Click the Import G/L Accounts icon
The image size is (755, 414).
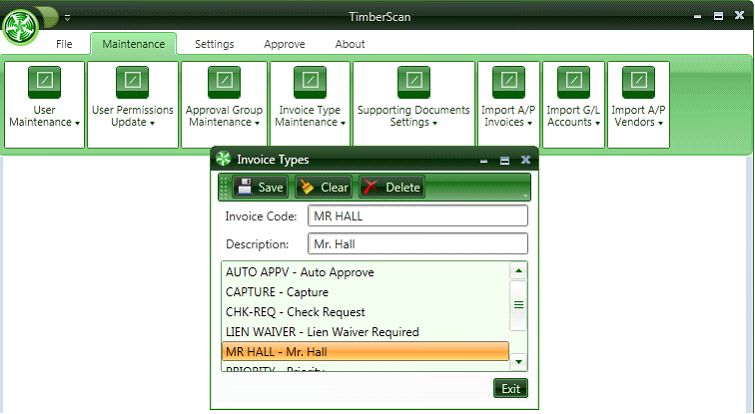click(x=573, y=82)
